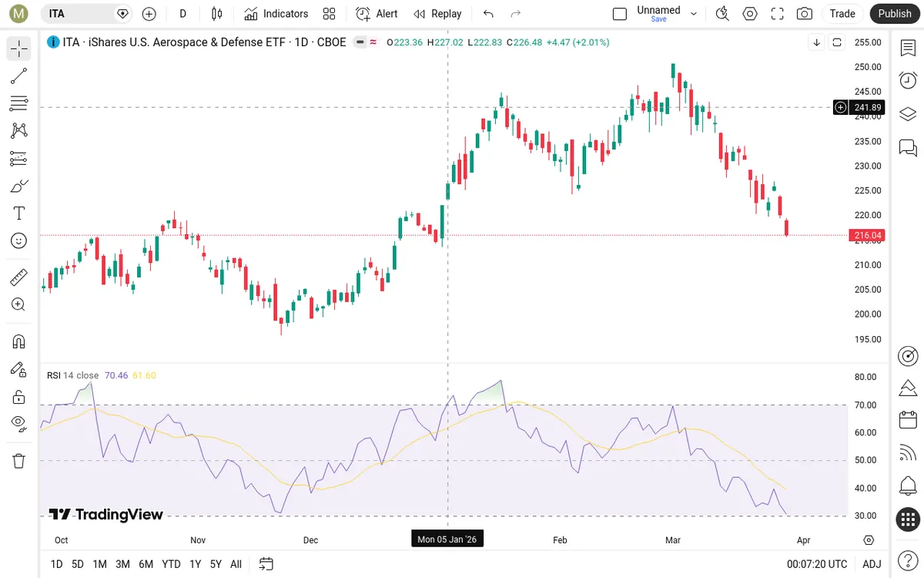Select the 1Y time range
This screenshot has height=578, width=924.
196,564
